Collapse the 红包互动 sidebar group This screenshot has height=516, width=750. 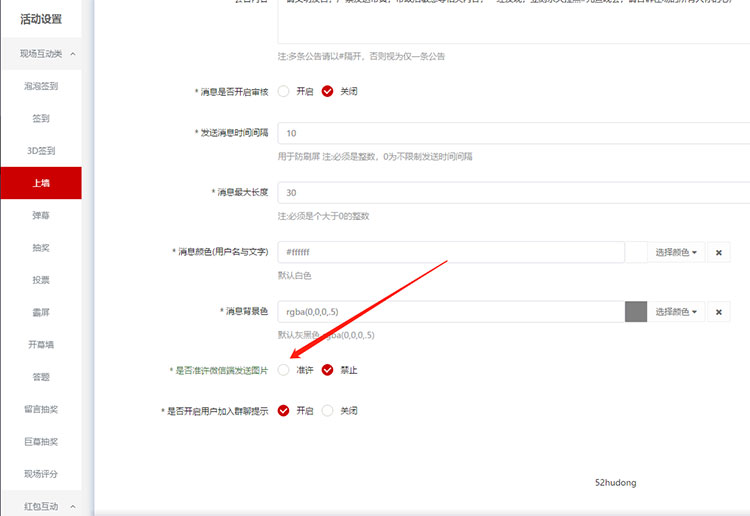(x=41, y=506)
